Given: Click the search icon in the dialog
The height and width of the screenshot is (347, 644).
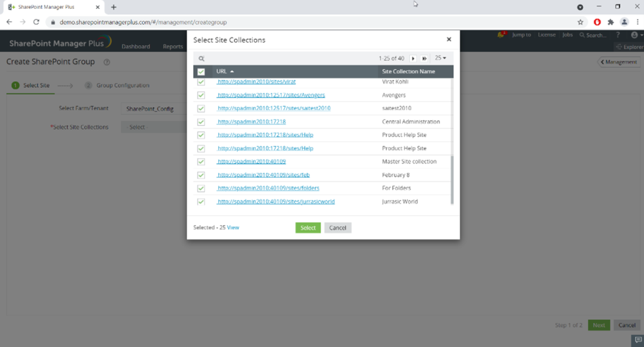Looking at the screenshot, I should (201, 58).
